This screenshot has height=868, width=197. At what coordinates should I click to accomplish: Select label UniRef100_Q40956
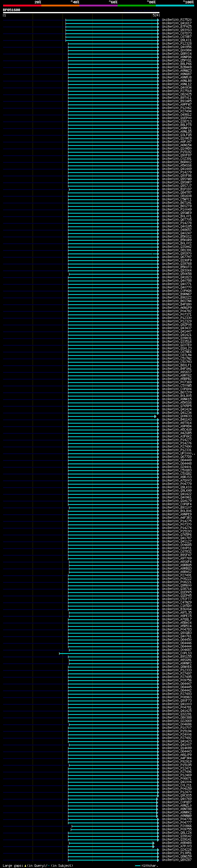coord(176,47)
